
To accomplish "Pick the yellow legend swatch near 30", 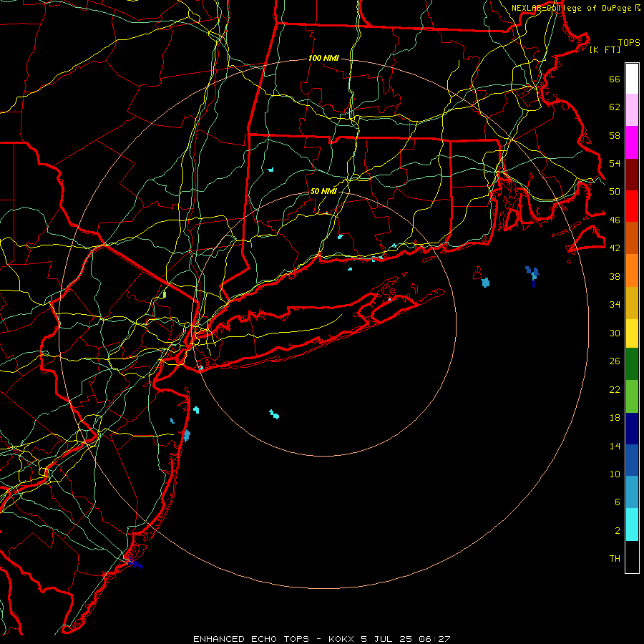I will [632, 333].
